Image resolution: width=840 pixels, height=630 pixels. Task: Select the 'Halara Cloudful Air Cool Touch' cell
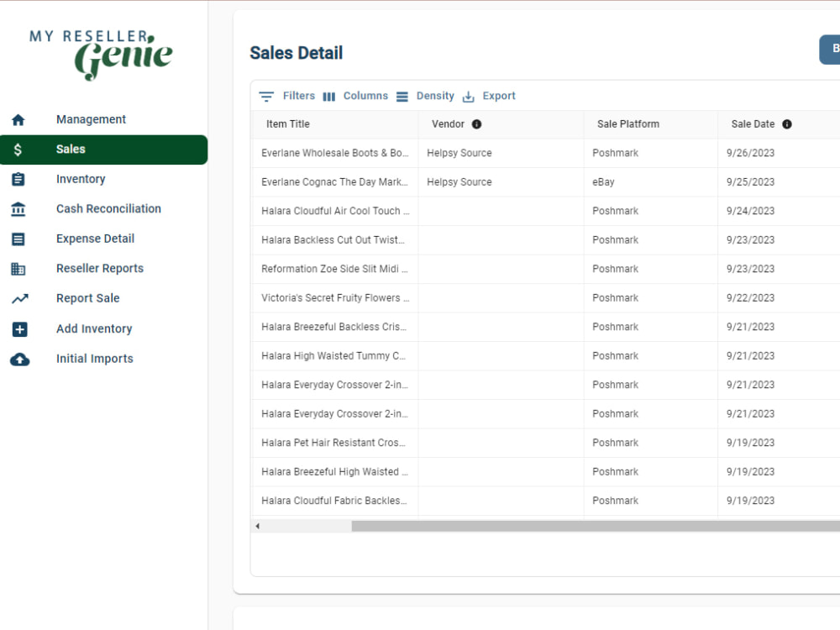coord(335,211)
